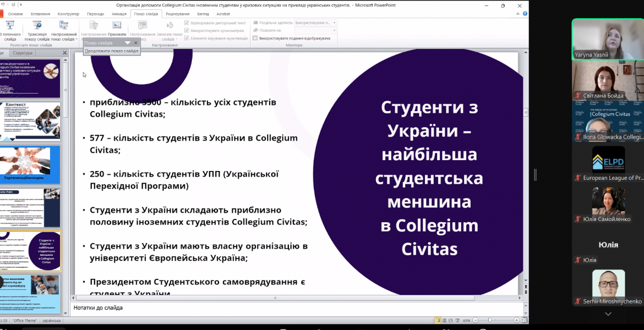This screenshot has width=644, height=330.
Task: Expand the floating Показ слайдів toolbar options arrow
Action: pos(127,43)
